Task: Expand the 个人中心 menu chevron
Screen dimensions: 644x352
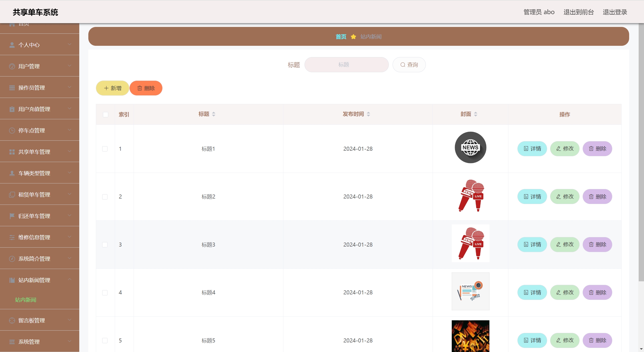Action: 70,45
